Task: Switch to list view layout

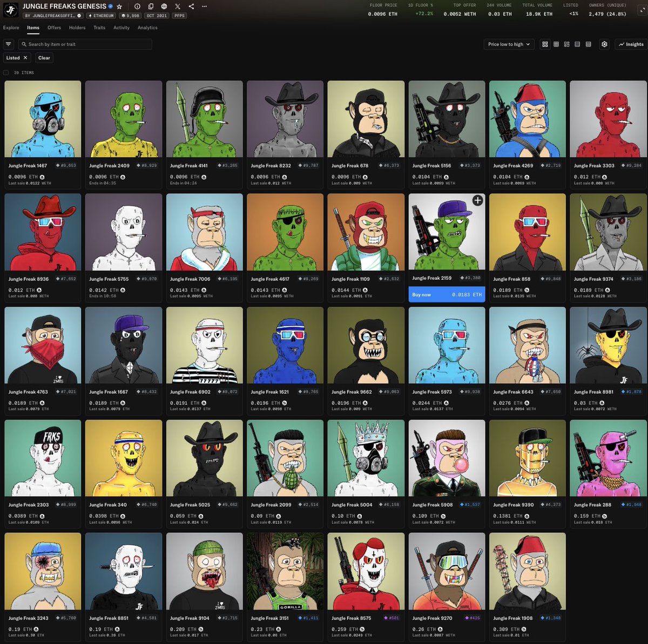Action: click(577, 44)
